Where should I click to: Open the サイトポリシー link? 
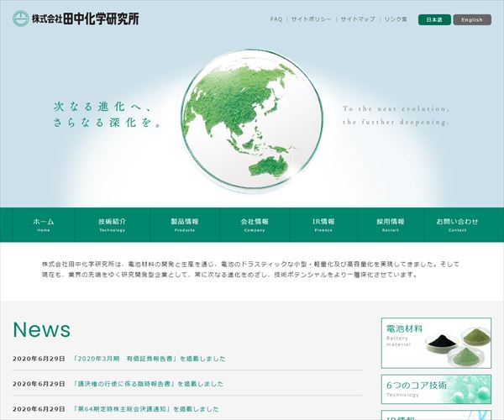click(311, 19)
